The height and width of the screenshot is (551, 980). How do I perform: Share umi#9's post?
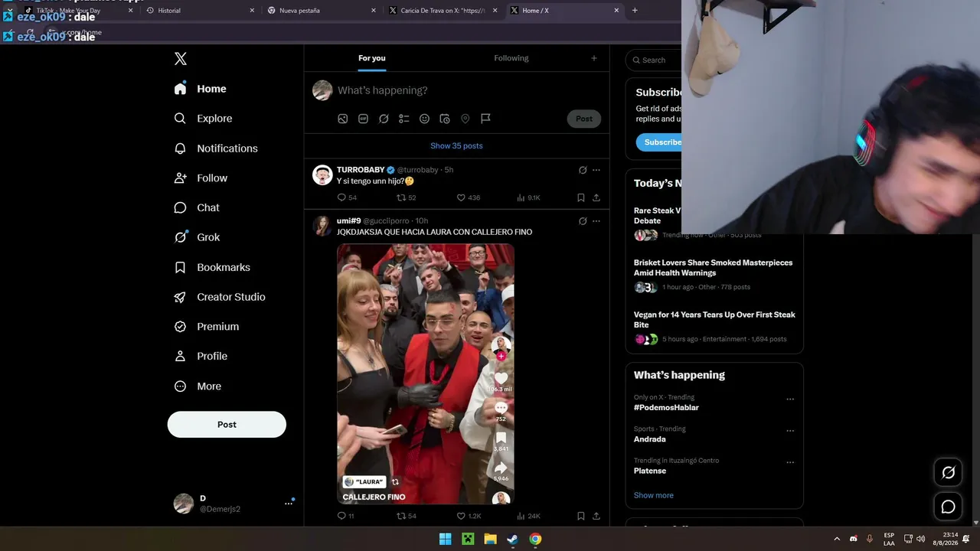click(596, 516)
